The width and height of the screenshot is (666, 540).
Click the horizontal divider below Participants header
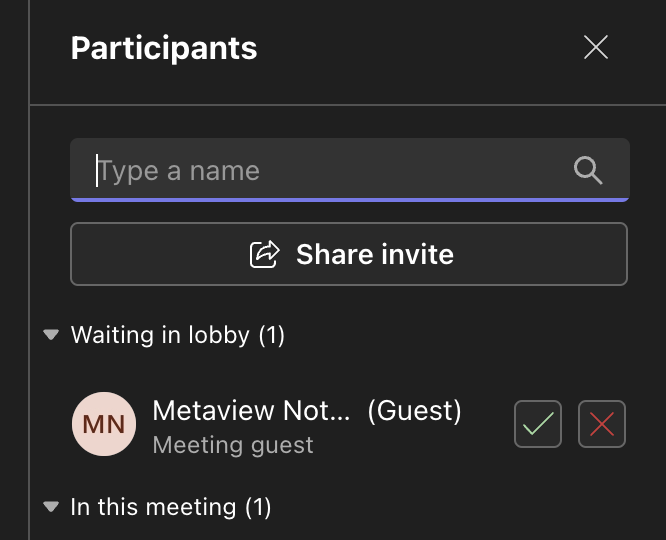[348, 104]
